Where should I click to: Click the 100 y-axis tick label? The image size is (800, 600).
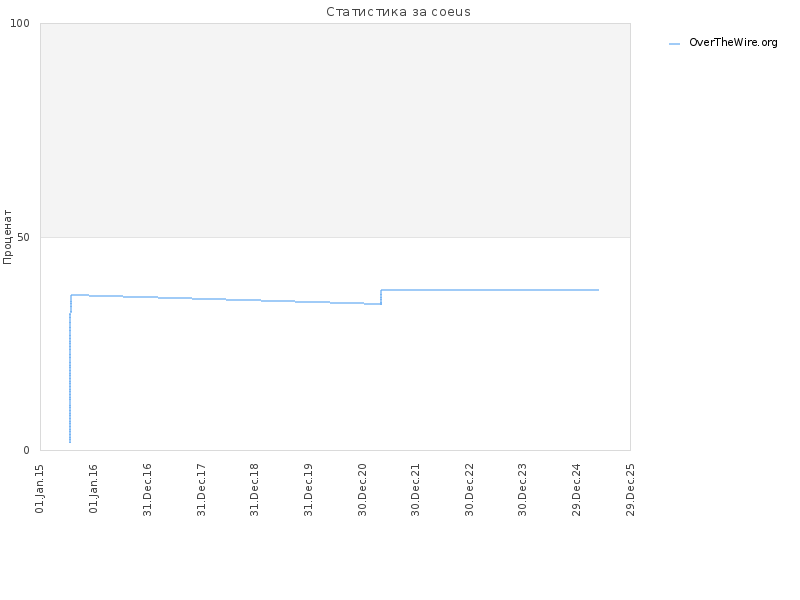20,23
